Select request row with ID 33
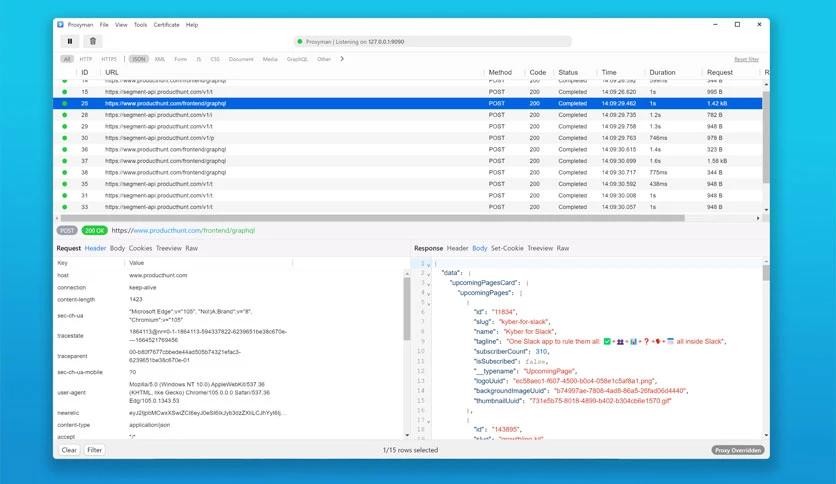836x484 pixels. point(408,207)
